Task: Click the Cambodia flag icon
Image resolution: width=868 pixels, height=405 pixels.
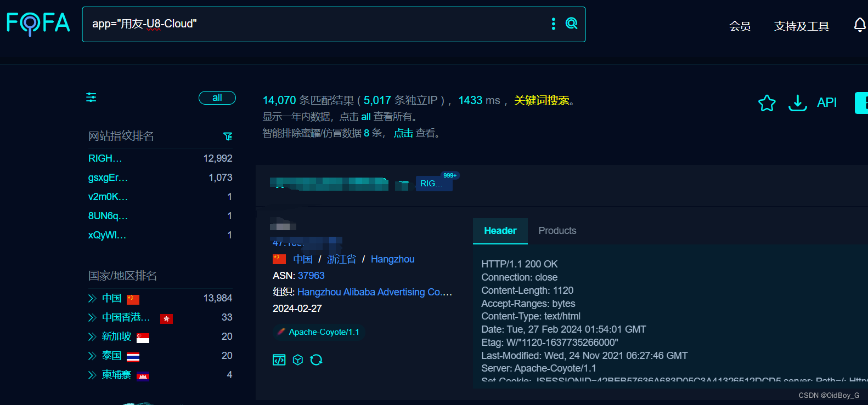Action: coord(143,376)
